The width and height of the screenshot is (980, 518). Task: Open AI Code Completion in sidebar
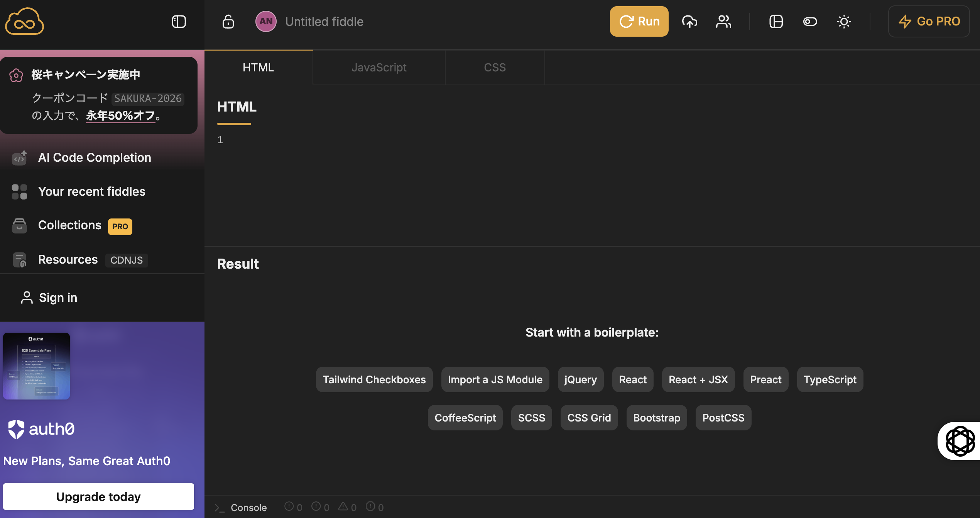95,157
